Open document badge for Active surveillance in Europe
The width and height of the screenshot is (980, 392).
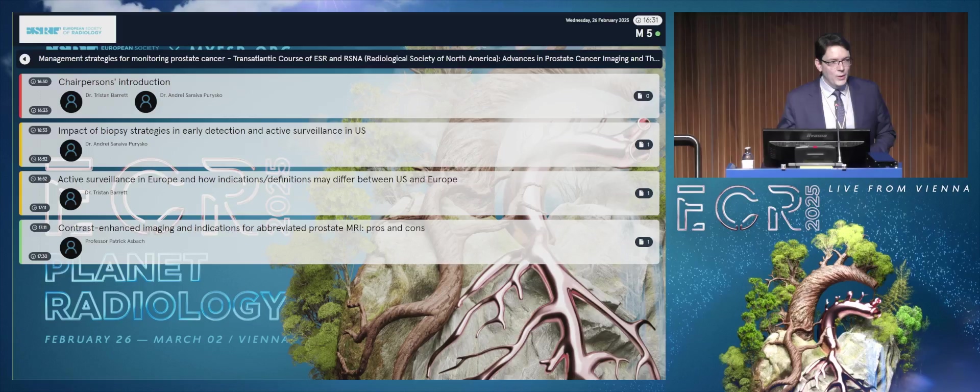coord(644,193)
